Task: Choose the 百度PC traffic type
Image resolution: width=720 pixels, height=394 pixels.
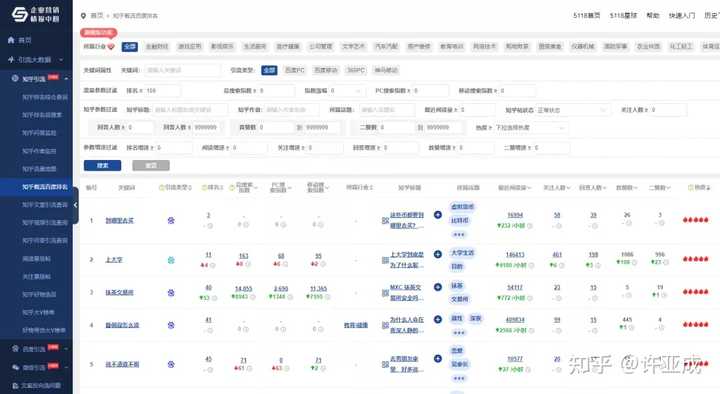Action: 294,70
